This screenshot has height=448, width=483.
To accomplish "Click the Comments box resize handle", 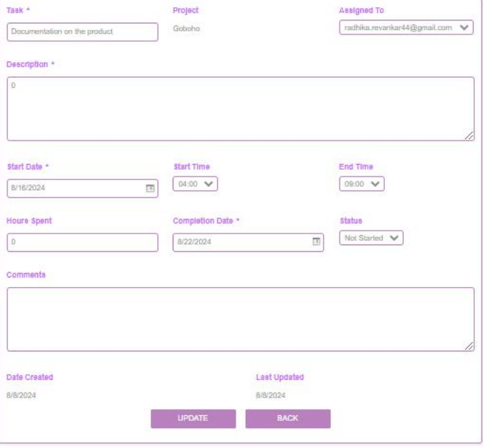I will click(x=469, y=346).
